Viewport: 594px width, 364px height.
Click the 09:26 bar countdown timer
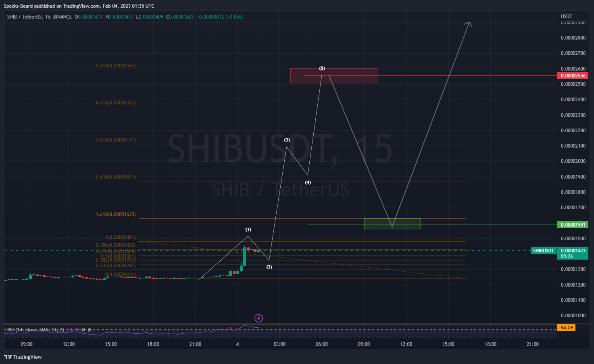(567, 256)
